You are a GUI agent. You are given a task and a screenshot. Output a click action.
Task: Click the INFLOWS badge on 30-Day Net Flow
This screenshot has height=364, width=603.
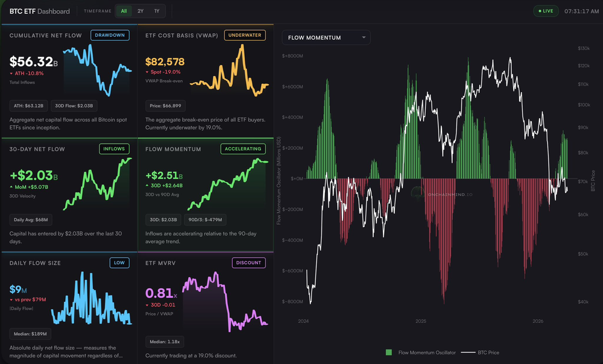point(114,149)
